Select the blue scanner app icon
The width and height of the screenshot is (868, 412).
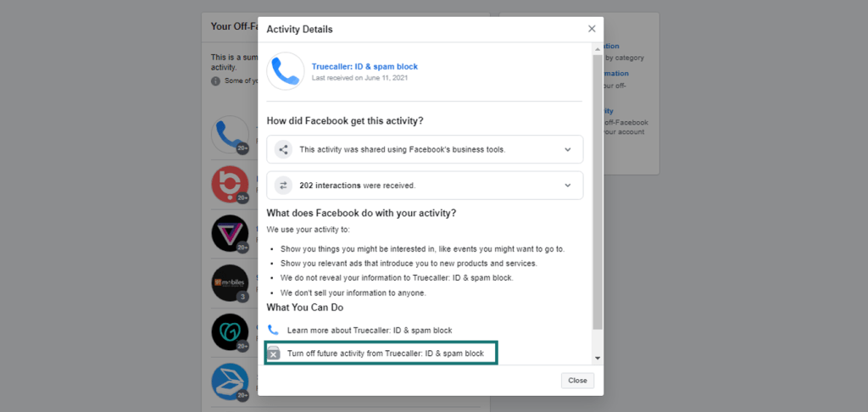tap(231, 382)
